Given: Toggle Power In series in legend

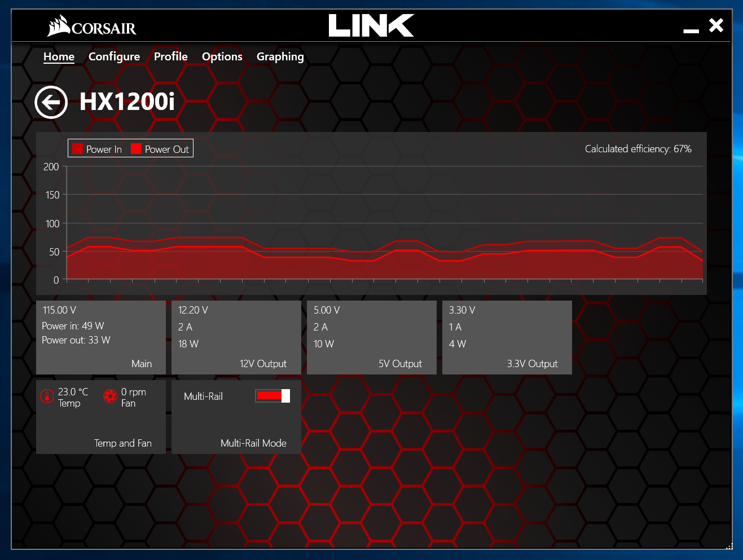Looking at the screenshot, I should tap(97, 149).
